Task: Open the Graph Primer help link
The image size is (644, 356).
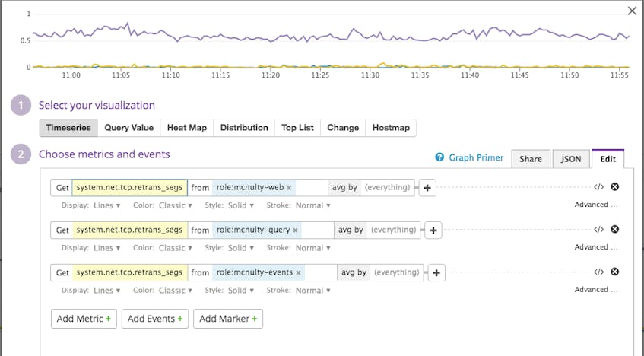Action: point(469,157)
